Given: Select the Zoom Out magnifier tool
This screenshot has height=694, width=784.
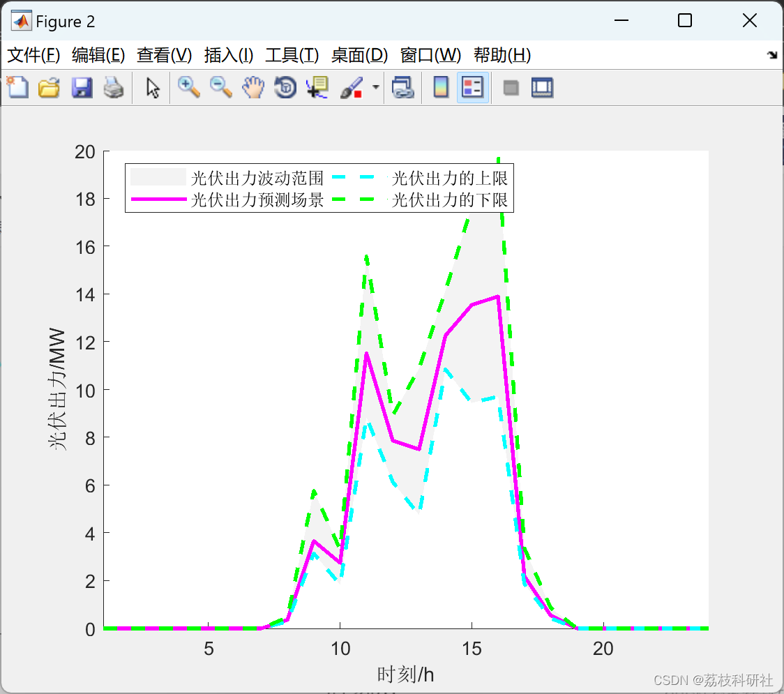Looking at the screenshot, I should (x=221, y=87).
